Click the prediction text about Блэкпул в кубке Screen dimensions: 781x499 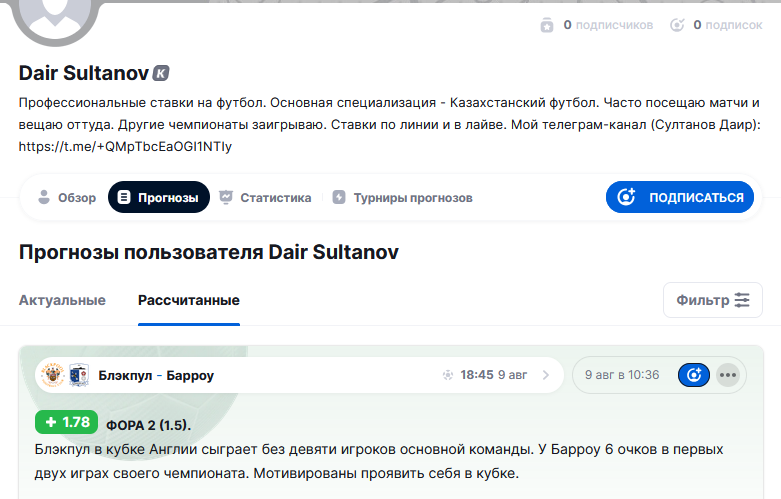pyautogui.click(x=379, y=461)
